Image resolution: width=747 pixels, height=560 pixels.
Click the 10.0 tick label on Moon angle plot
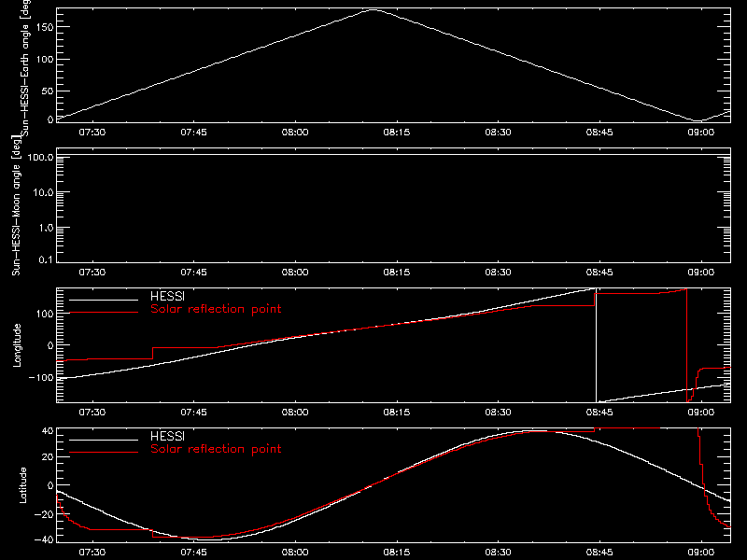coord(43,193)
